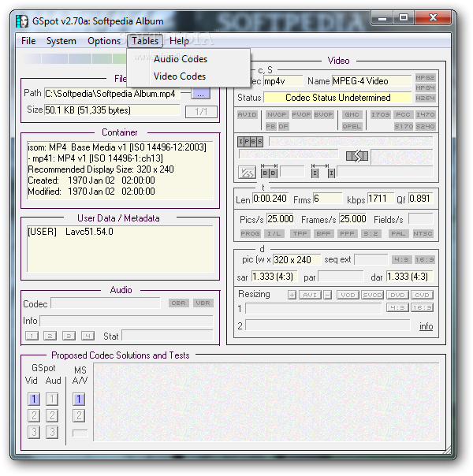Click the MPG4 indicator
Image resolution: width=473 pixels, height=476 pixels.
(425, 87)
